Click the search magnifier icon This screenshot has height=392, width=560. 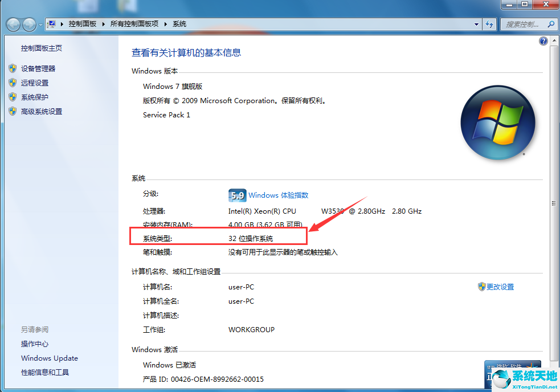tap(549, 24)
